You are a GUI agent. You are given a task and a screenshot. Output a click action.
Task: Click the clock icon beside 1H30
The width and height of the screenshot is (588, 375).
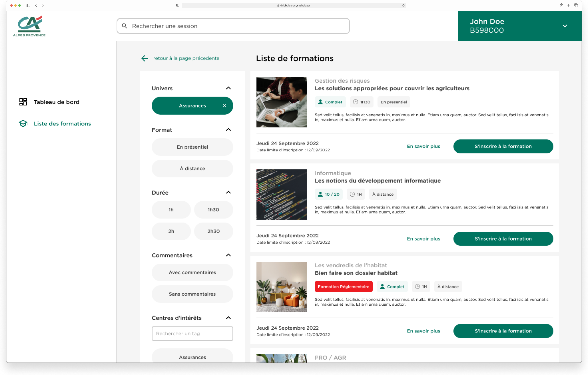356,102
